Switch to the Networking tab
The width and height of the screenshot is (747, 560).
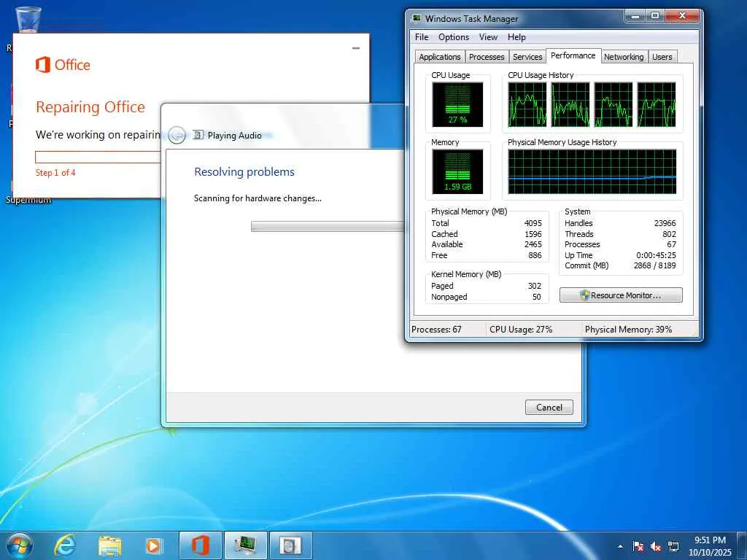(x=624, y=57)
